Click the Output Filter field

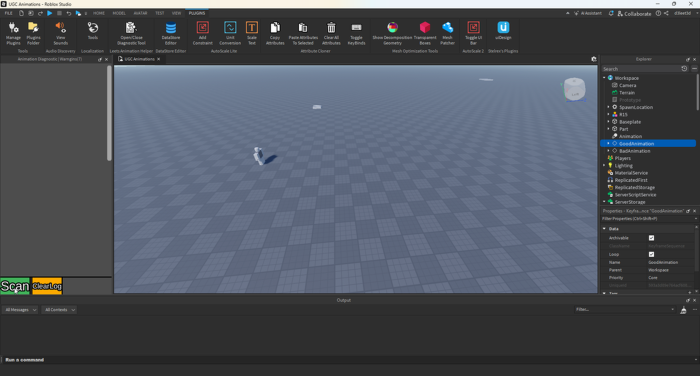625,309
